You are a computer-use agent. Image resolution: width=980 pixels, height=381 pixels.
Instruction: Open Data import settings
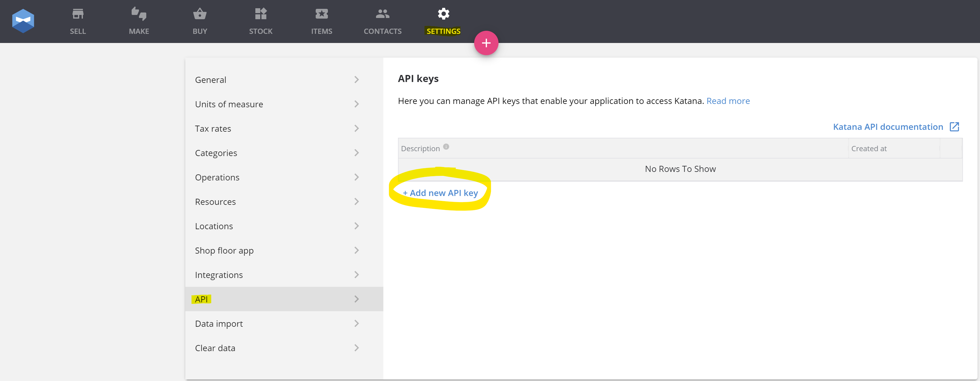click(284, 323)
